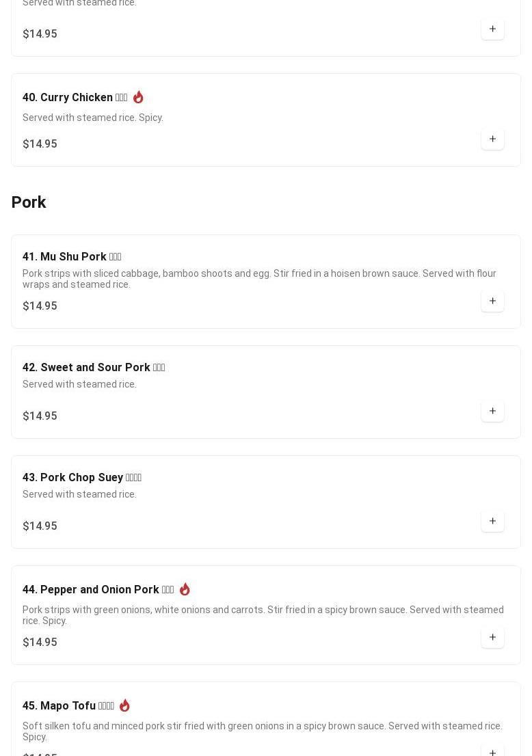Click the Mu Shu Pork description text
This screenshot has height=756, width=532.
(x=259, y=279)
